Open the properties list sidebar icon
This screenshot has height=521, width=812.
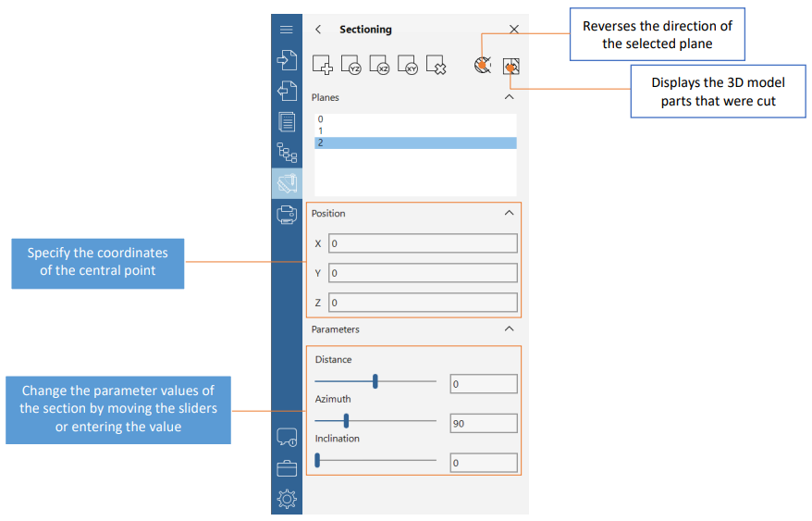coord(287,122)
